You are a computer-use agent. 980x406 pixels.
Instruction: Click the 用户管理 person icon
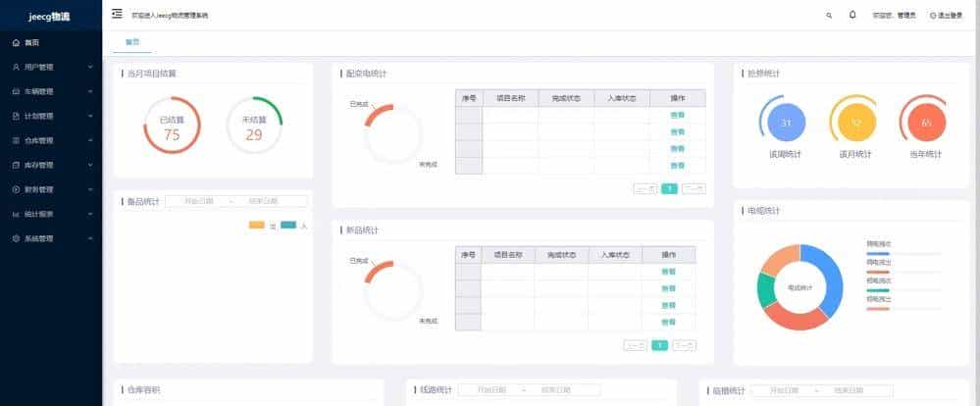pos(16,67)
